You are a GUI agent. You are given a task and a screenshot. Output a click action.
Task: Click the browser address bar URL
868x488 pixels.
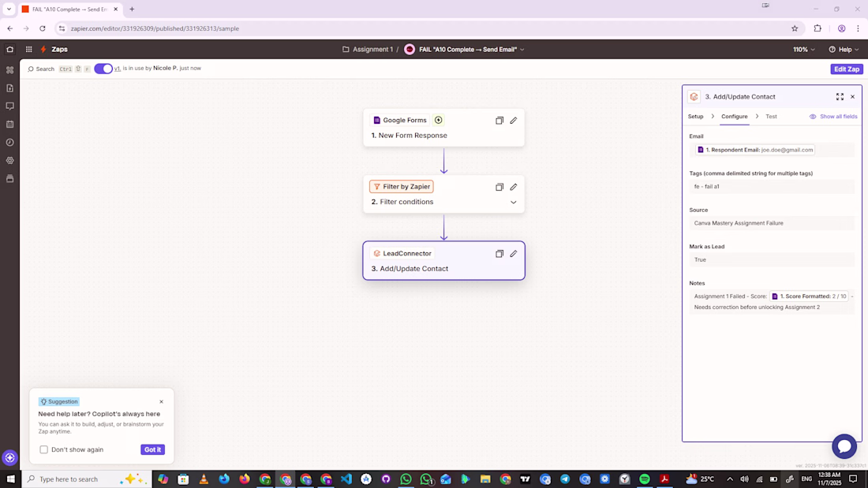[155, 28]
